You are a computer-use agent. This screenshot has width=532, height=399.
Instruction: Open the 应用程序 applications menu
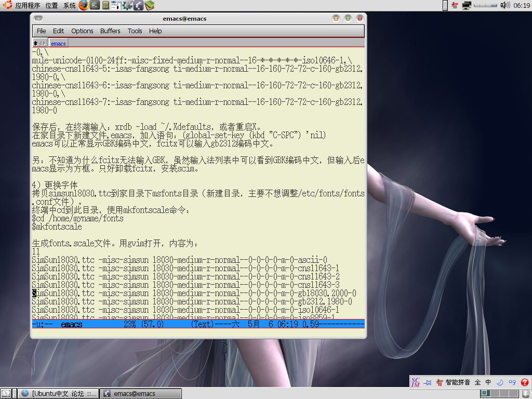point(28,5)
